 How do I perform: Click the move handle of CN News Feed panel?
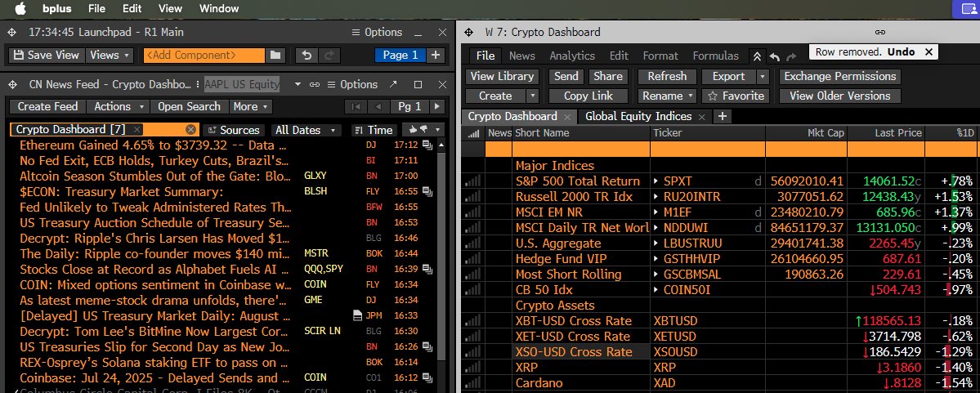12,84
